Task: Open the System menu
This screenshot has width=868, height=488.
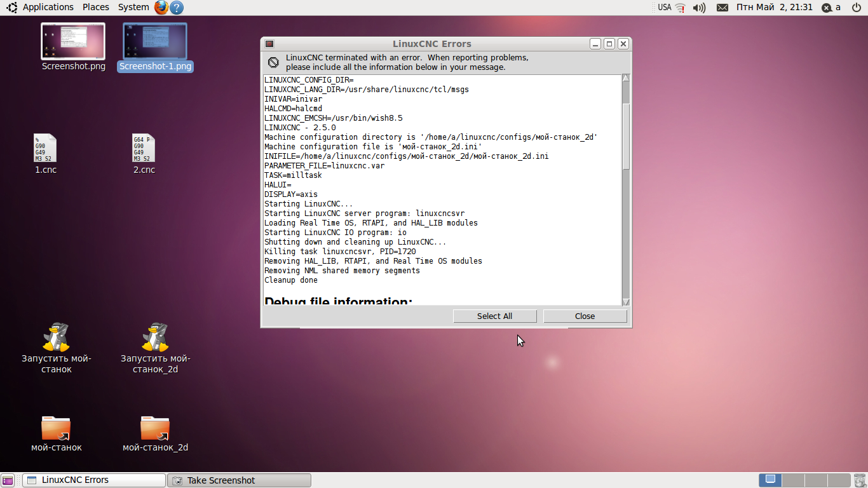Action: 133,7
